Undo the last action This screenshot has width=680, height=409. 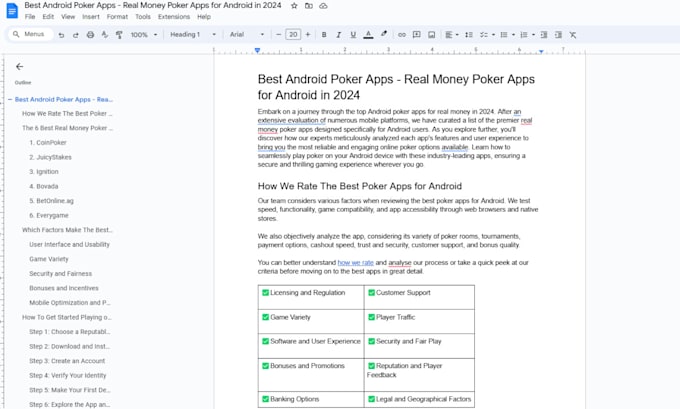point(61,35)
